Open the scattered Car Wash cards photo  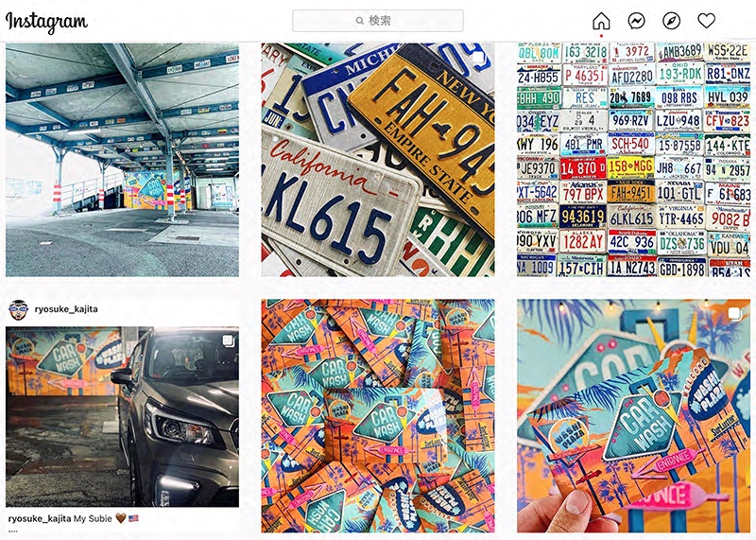point(377,416)
